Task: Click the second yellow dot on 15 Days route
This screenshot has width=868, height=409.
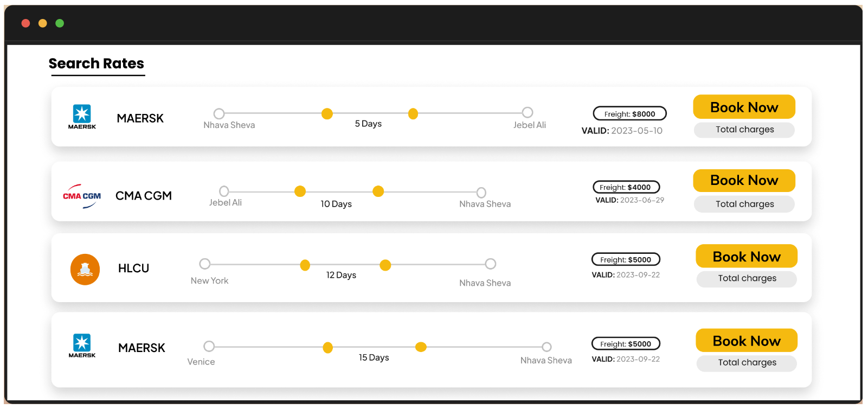Action: click(x=421, y=347)
